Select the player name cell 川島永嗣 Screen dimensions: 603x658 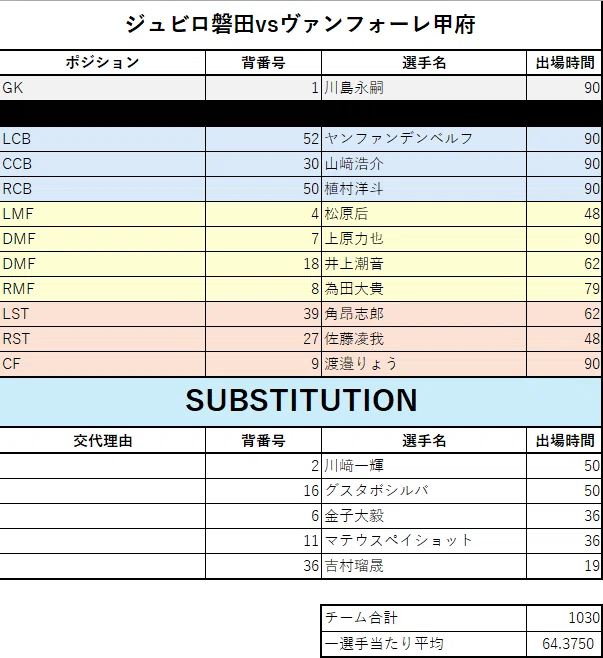tap(424, 88)
